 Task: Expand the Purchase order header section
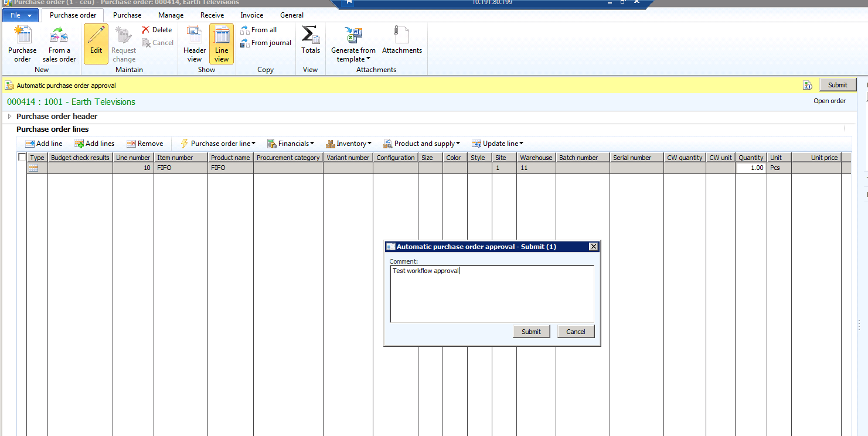[9, 117]
